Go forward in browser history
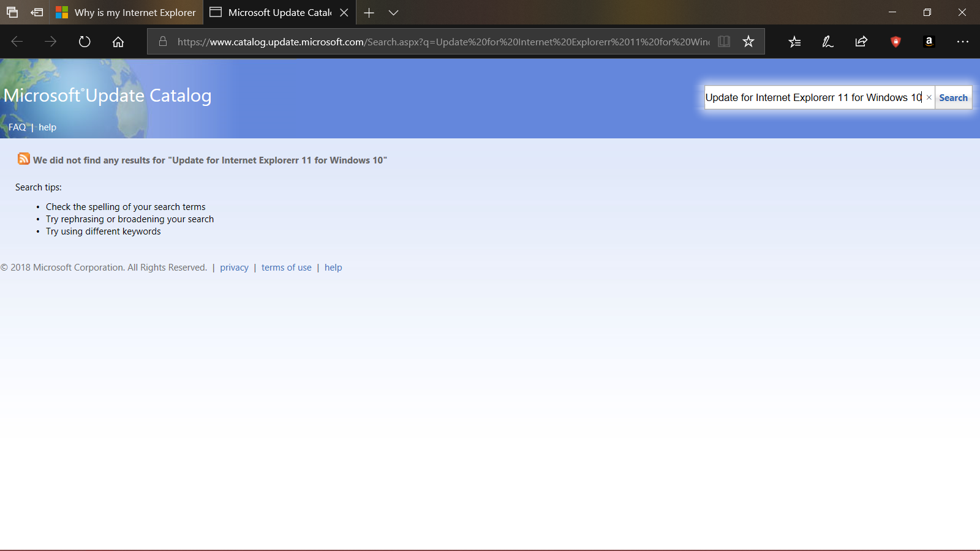Viewport: 980px width, 551px height. pos(51,42)
